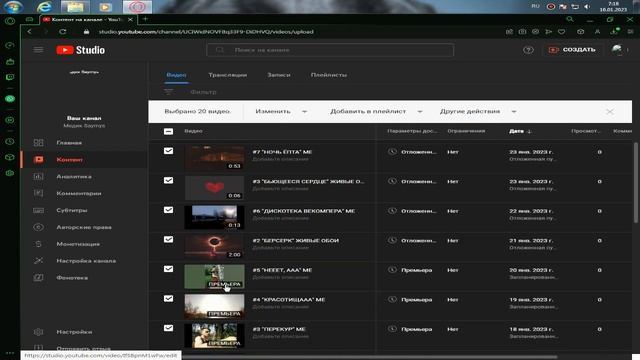
Task: Click the volume icon in the system tray
Action: click(587, 7)
